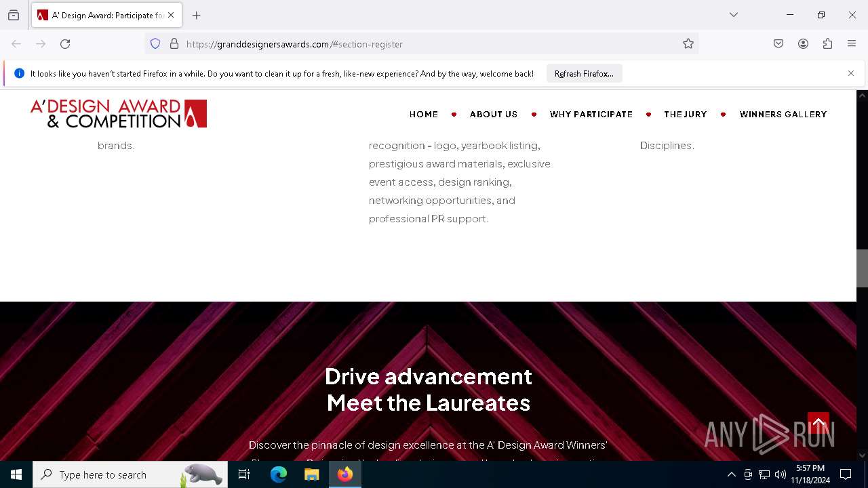Viewport: 868px width, 488px height.
Task: Click Firefox taskbar icon
Action: (x=345, y=474)
